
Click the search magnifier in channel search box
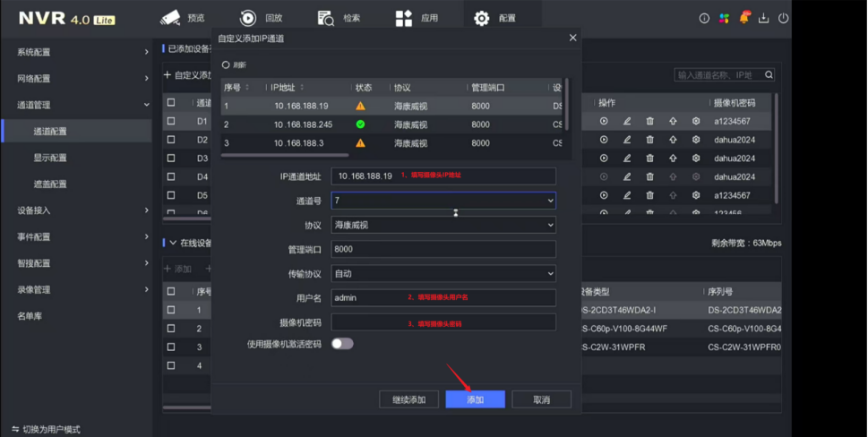coord(769,76)
